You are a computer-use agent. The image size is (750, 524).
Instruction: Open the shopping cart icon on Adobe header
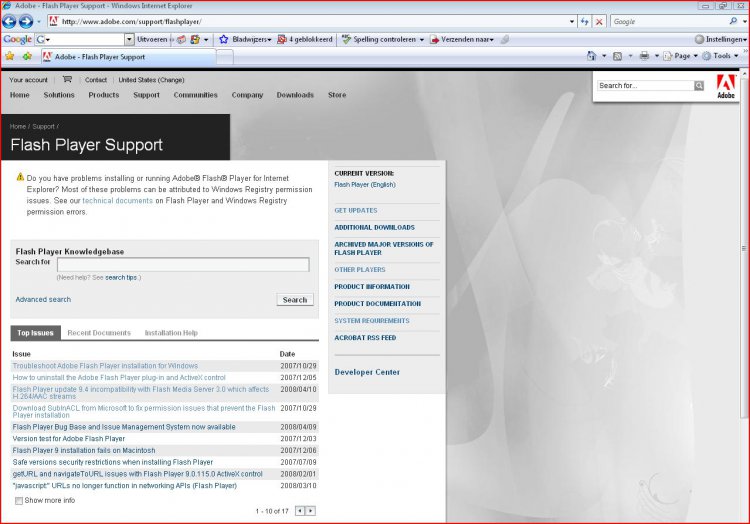(x=67, y=79)
